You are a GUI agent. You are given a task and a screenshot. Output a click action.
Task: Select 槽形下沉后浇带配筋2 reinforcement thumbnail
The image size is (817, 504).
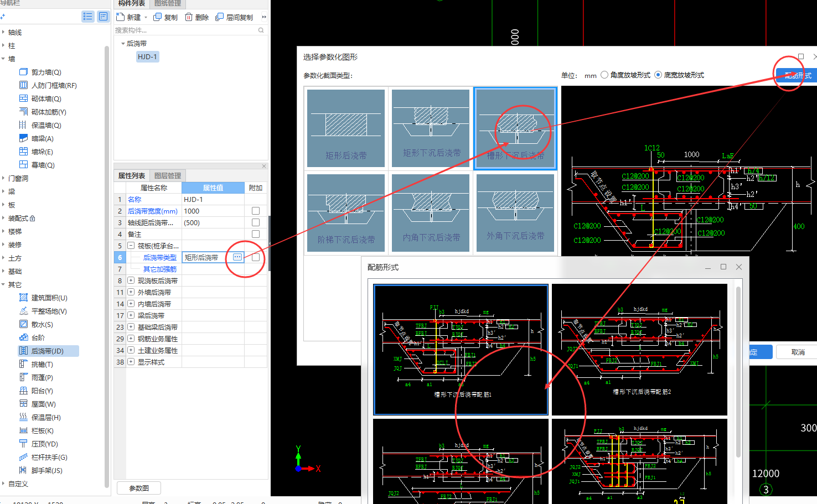[x=639, y=349]
